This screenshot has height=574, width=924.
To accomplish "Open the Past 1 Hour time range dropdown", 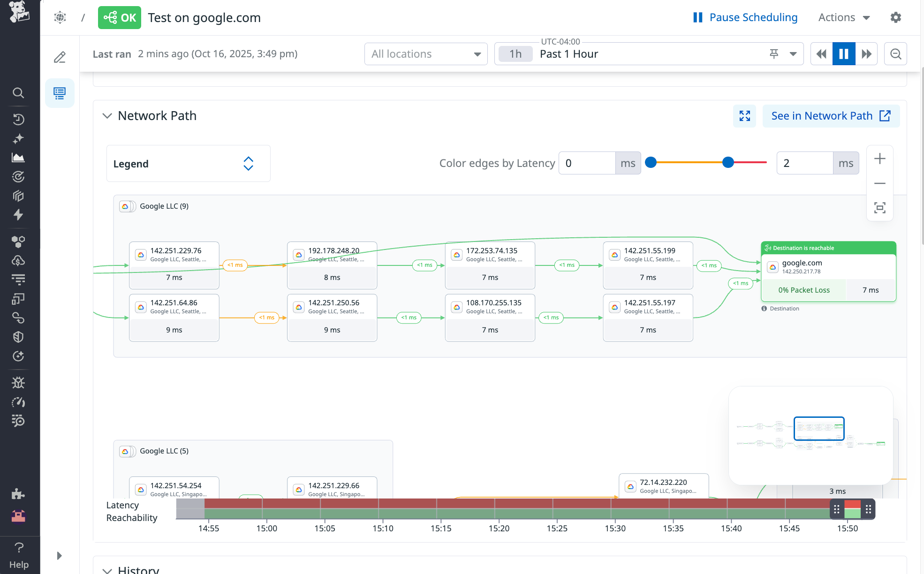I will (x=793, y=53).
